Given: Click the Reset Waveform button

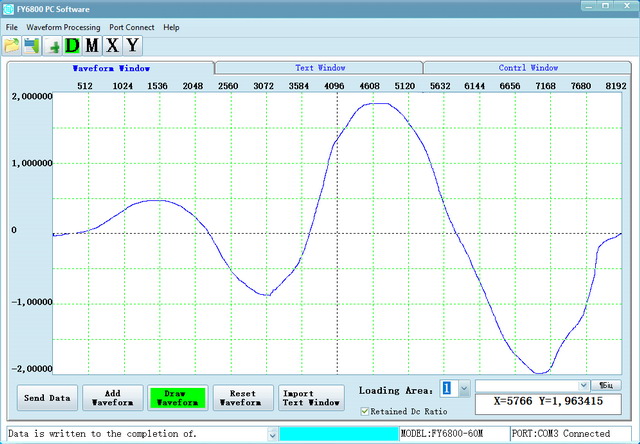Looking at the screenshot, I should pos(243,398).
